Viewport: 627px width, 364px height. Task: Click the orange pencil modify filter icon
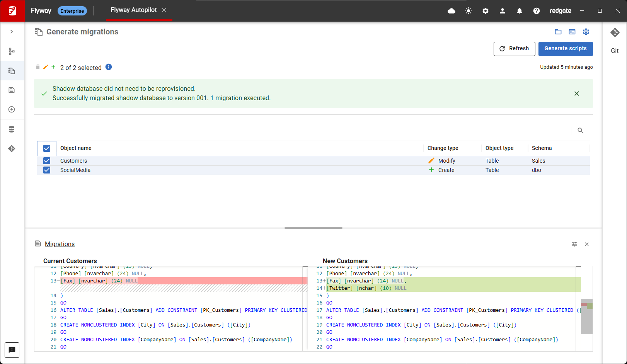[x=46, y=67]
